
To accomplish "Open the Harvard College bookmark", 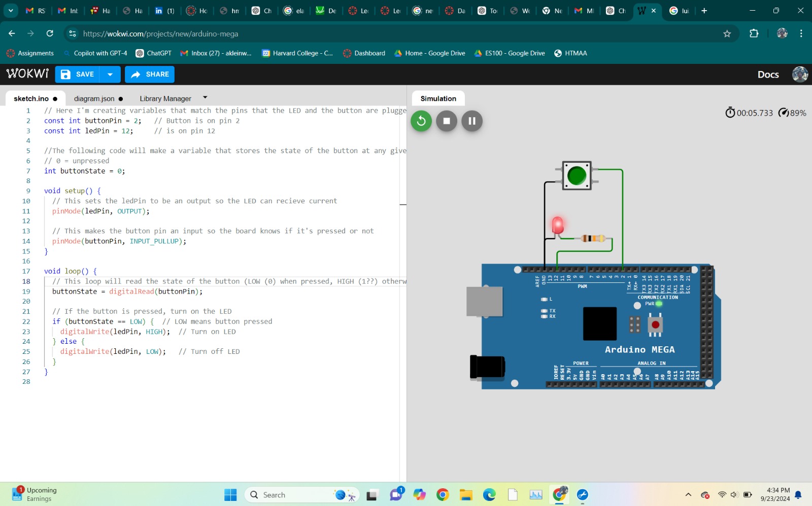I will pos(297,53).
